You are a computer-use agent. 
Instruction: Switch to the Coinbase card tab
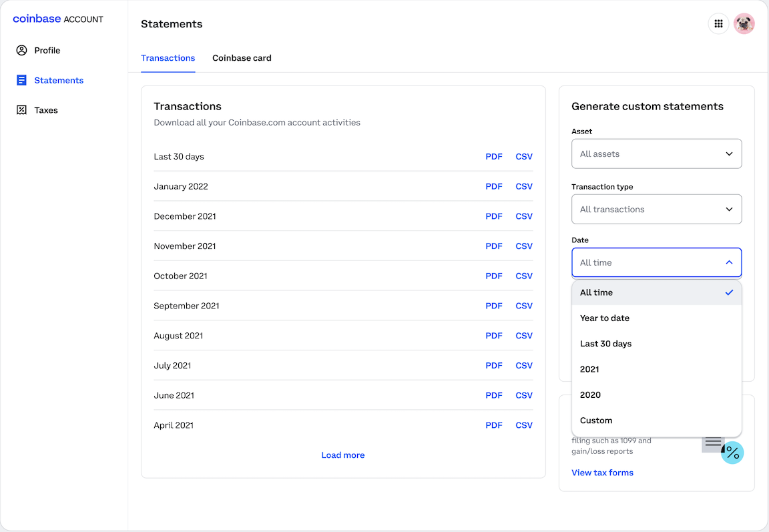(242, 58)
